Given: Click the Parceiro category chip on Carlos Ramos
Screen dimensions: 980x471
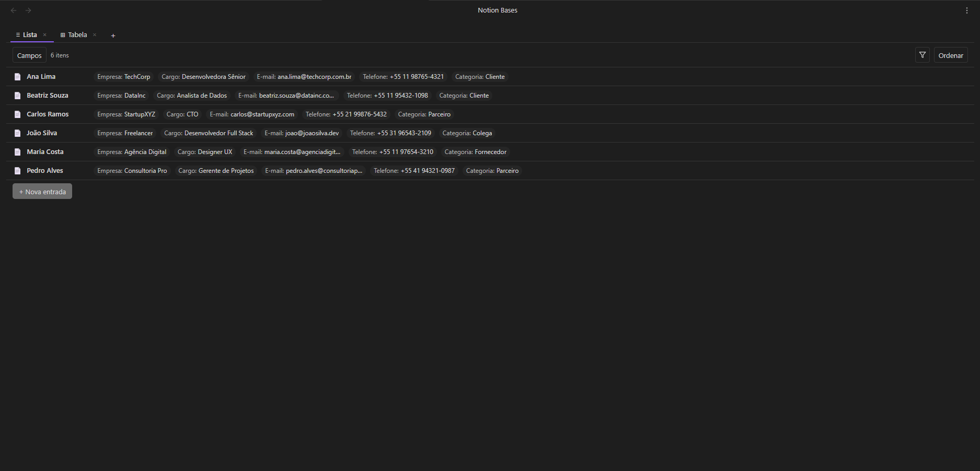Looking at the screenshot, I should coord(424,114).
